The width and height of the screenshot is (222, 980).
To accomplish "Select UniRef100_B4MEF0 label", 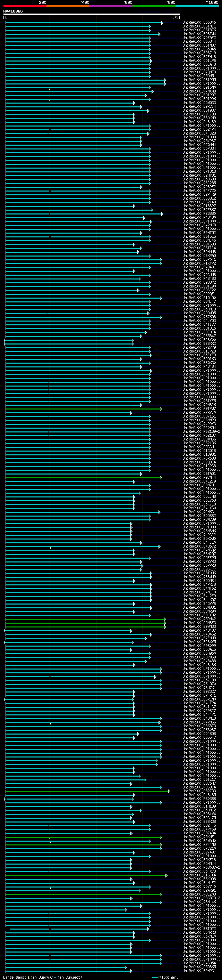I will coord(199,592).
